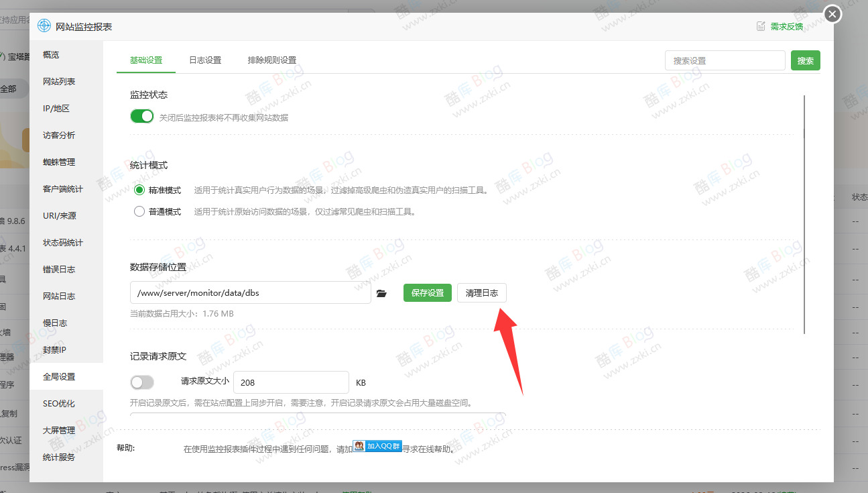Screen dimensions: 868x493
Task: Enable the 记录请求原文 toggle
Action: click(141, 382)
